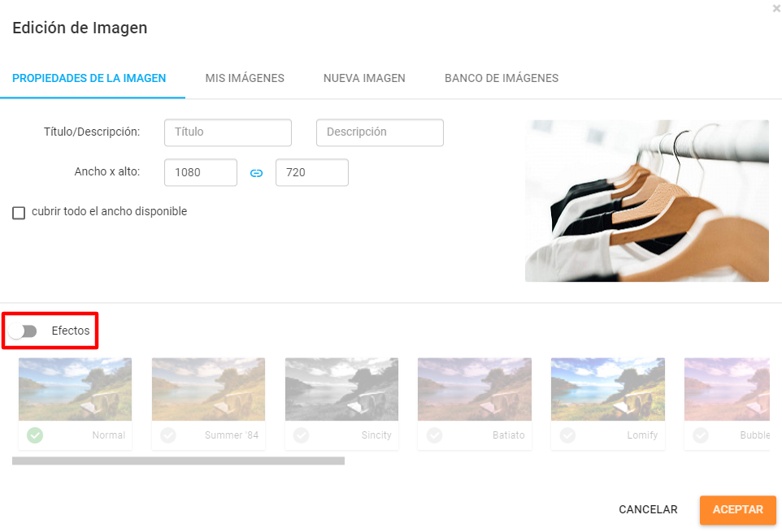Screen dimensions: 782x532
Task: Switch to the Mis Imágenes tab
Action: [245, 79]
